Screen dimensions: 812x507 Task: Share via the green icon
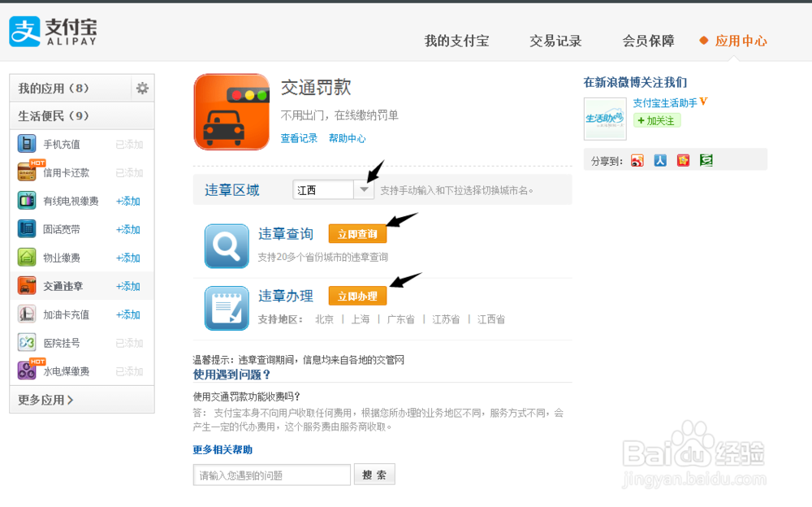click(706, 161)
